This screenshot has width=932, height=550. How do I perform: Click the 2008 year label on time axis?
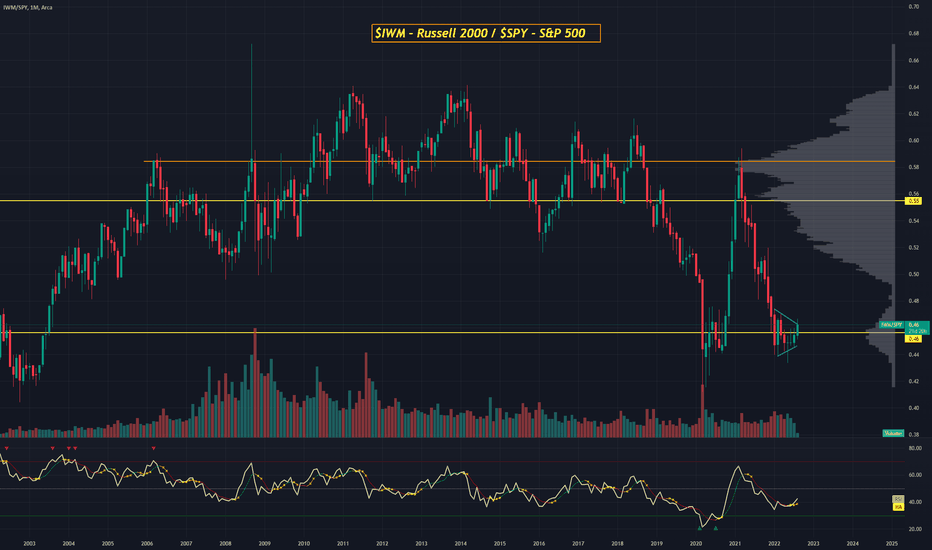pos(225,543)
